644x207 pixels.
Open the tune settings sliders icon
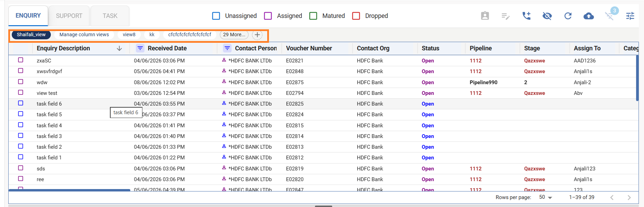pyautogui.click(x=630, y=16)
